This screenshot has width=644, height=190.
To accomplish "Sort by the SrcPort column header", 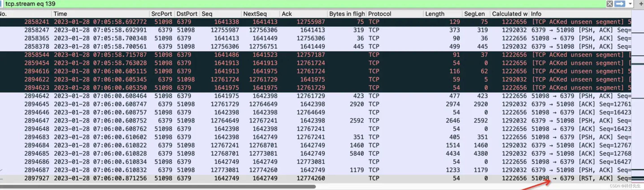I will 161,14.
